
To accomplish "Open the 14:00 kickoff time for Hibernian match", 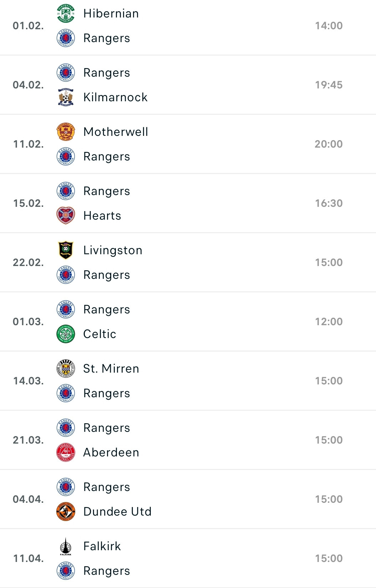I will pos(329,26).
